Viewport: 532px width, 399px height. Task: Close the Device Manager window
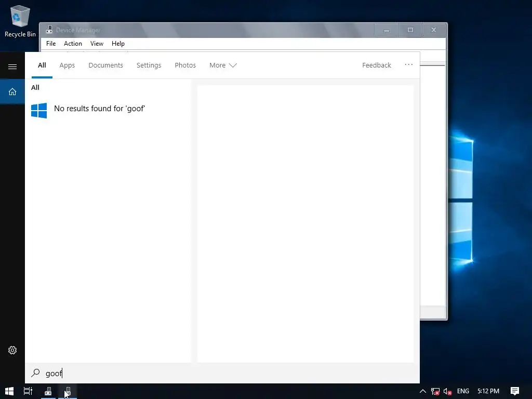coord(434,30)
